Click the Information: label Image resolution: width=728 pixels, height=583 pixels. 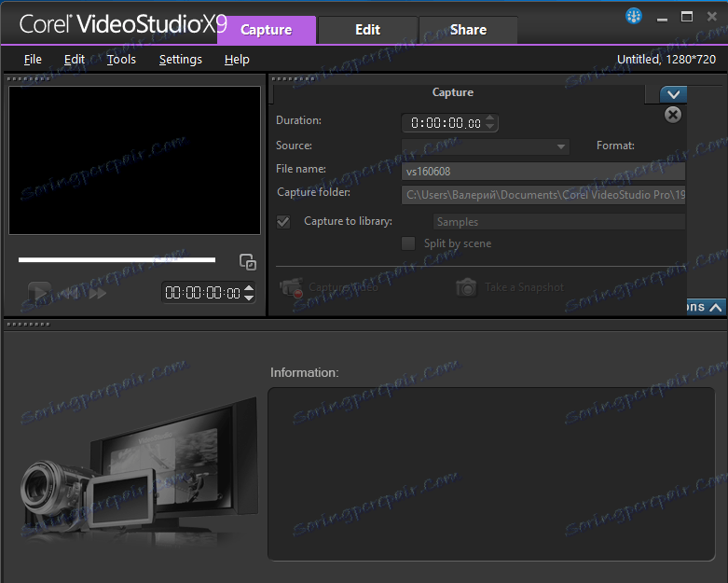click(x=305, y=372)
